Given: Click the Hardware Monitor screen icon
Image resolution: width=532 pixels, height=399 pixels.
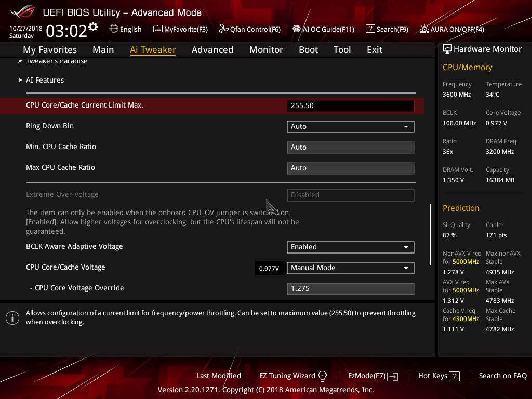Looking at the screenshot, I should tap(447, 49).
